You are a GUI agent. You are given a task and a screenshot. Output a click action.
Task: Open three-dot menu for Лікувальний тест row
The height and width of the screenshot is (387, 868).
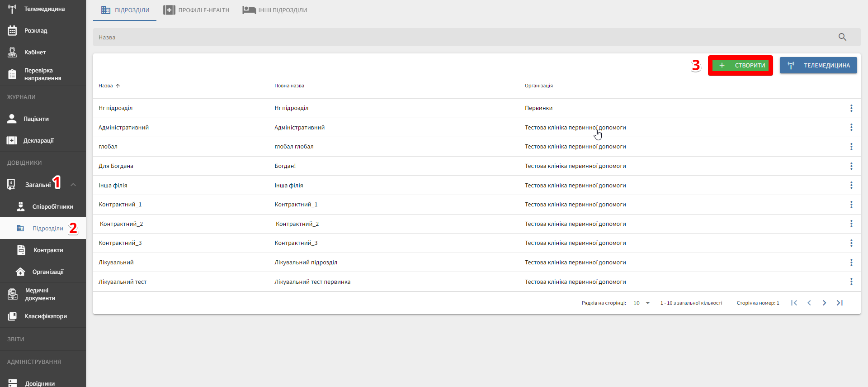click(851, 282)
